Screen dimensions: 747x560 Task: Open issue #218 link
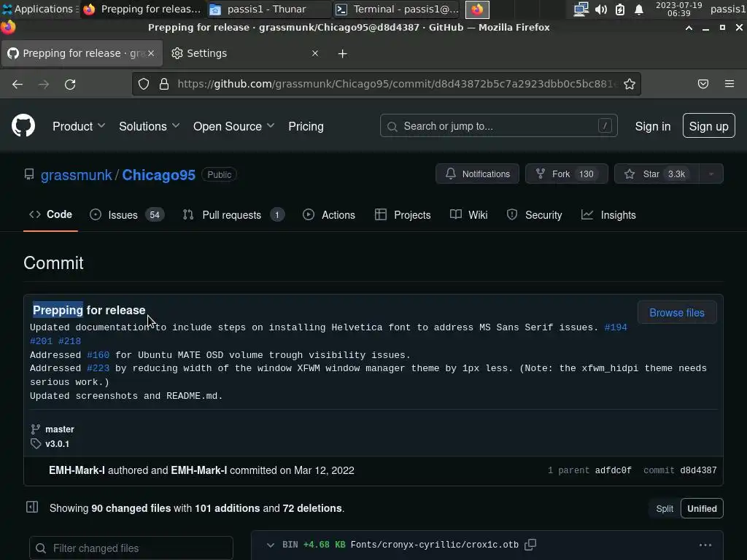69,341
